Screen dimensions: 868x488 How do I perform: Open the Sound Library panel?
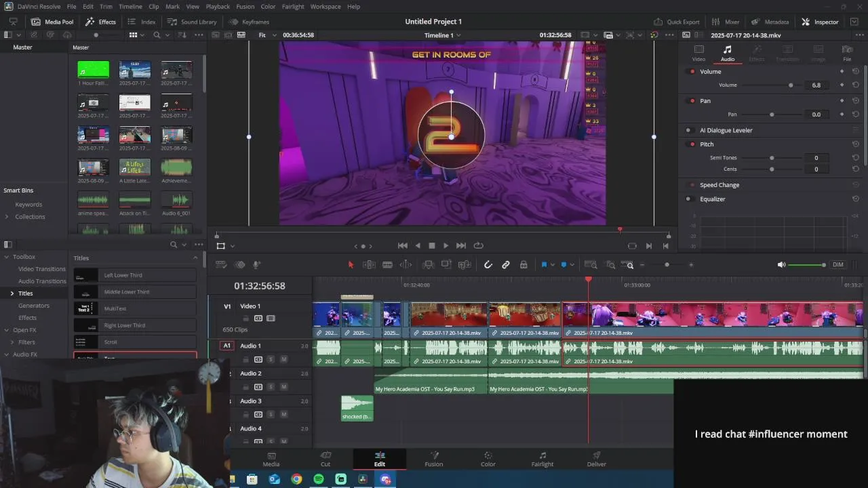192,22
